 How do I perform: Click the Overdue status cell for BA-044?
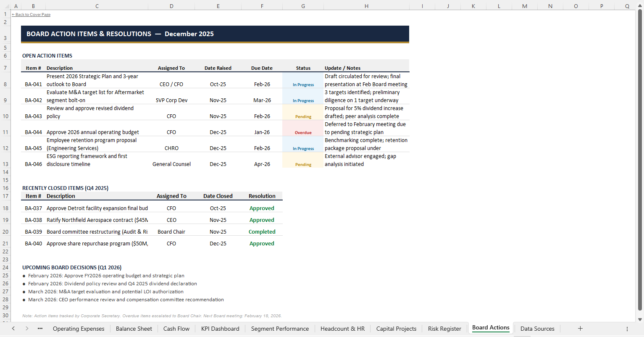point(303,132)
